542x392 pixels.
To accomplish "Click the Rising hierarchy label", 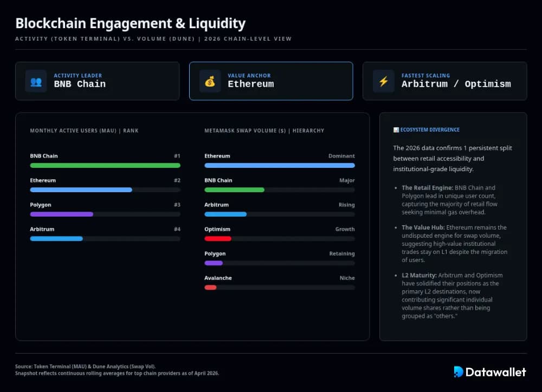I will pos(347,205).
